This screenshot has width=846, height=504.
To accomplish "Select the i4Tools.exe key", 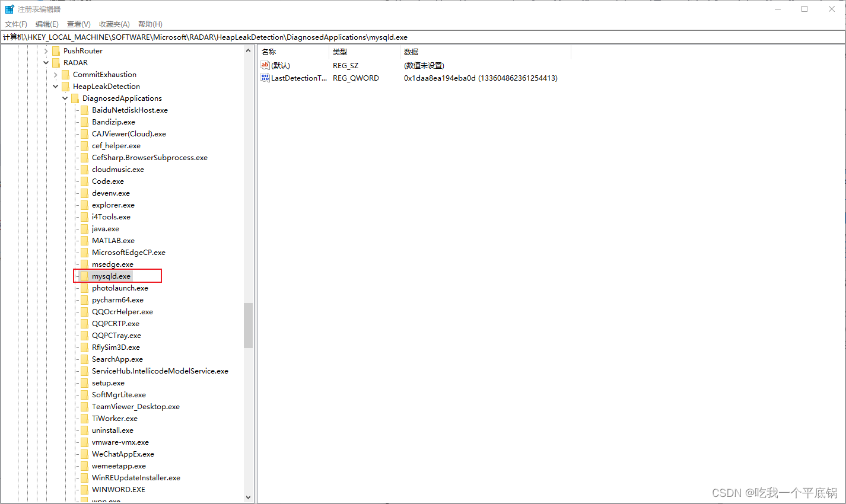I will [x=111, y=217].
